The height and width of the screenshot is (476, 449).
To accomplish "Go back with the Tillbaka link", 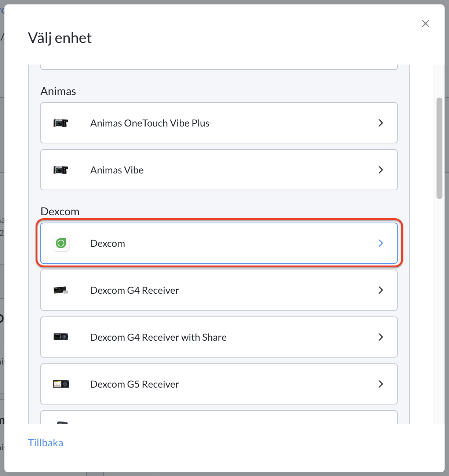I will pyautogui.click(x=45, y=443).
